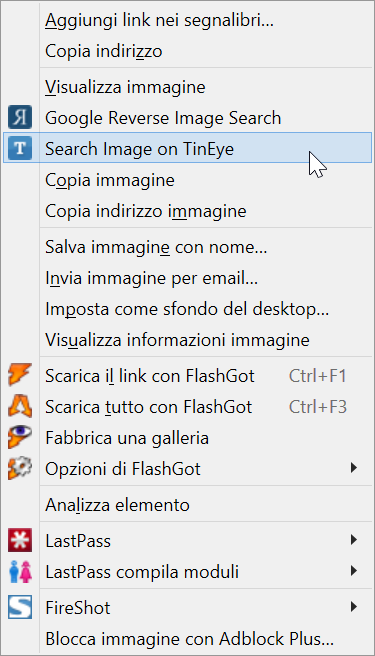
Task: Choose 'Aggiungi link nei segnalibri...'
Action: click(x=187, y=20)
